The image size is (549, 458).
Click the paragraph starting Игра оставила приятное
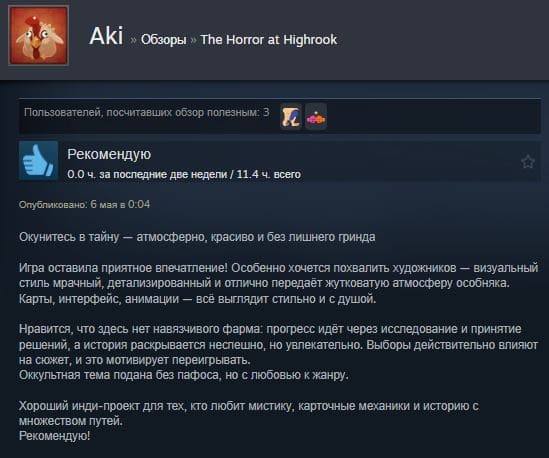(x=278, y=283)
